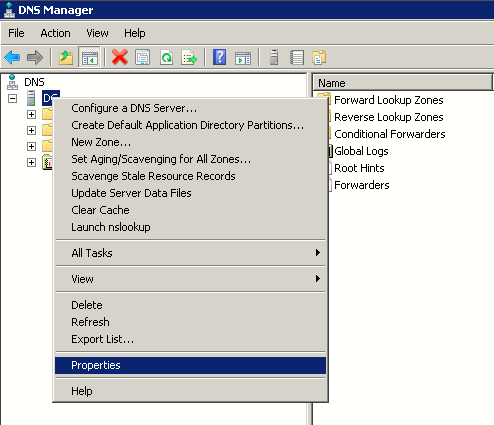Click the last toolbar documents icon
Image resolution: width=494 pixels, height=425 pixels.
pyautogui.click(x=319, y=57)
